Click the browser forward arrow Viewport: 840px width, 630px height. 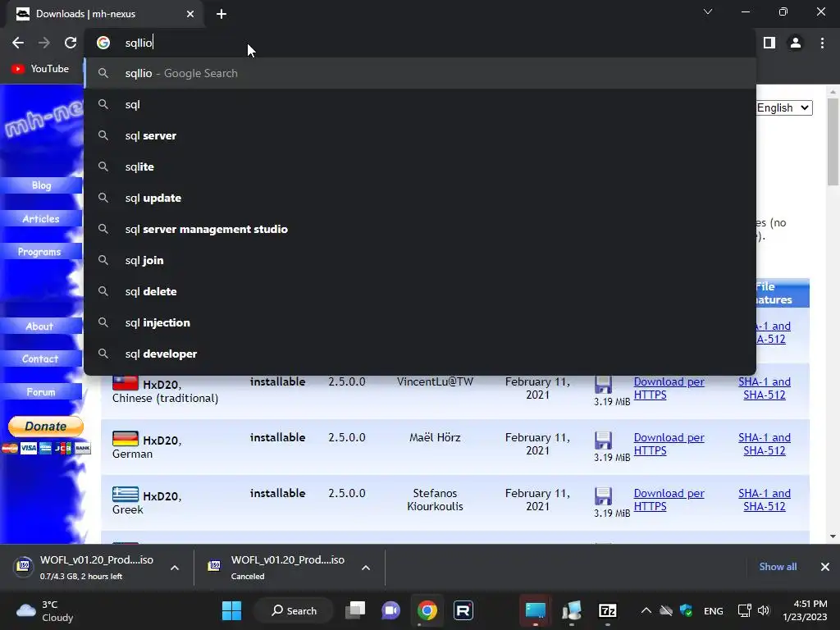[44, 43]
